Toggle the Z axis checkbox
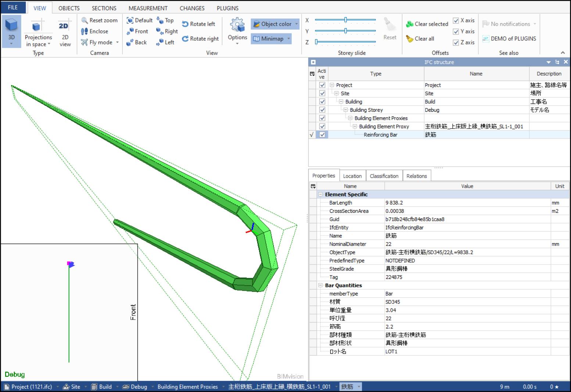This screenshot has height=392, width=571. tap(456, 43)
